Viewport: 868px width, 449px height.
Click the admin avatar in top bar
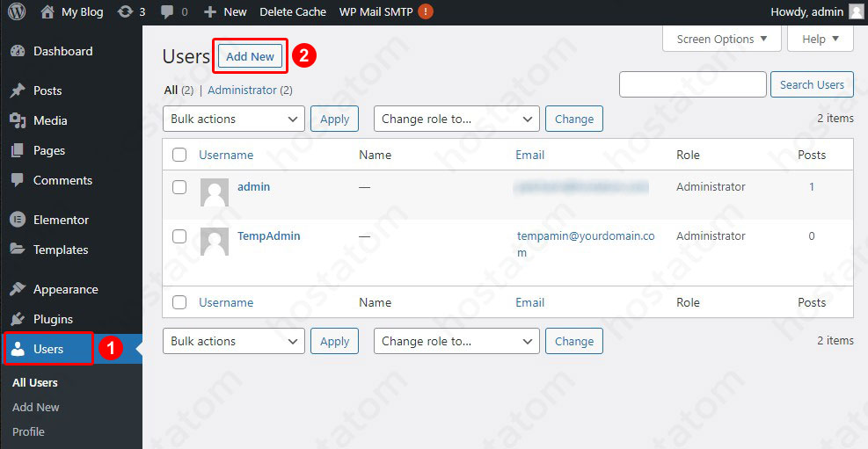pos(856,11)
